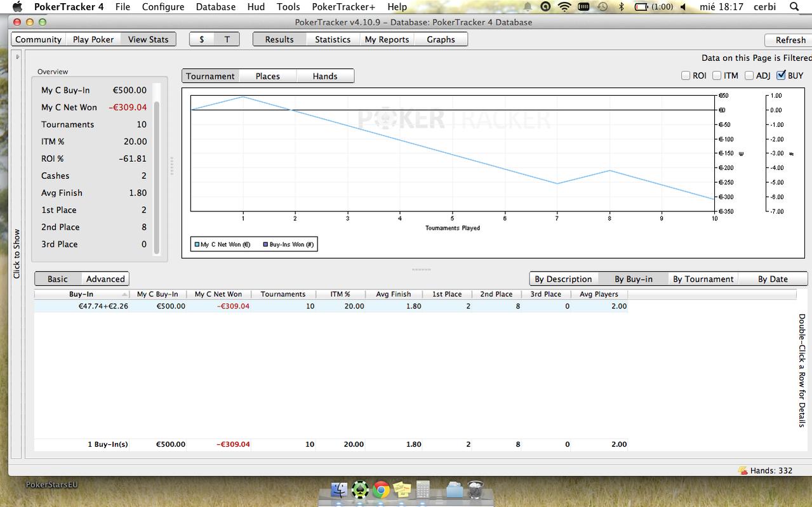
Task: Click the Hands count status icon
Action: pyautogui.click(x=743, y=471)
